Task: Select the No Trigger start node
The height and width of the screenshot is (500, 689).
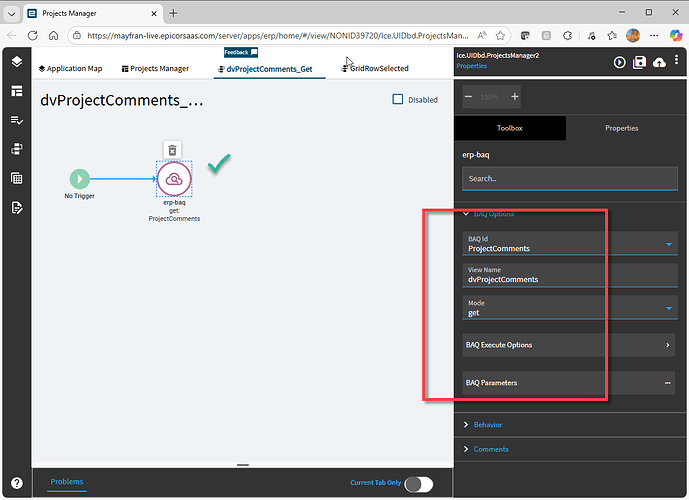Action: pyautogui.click(x=80, y=179)
